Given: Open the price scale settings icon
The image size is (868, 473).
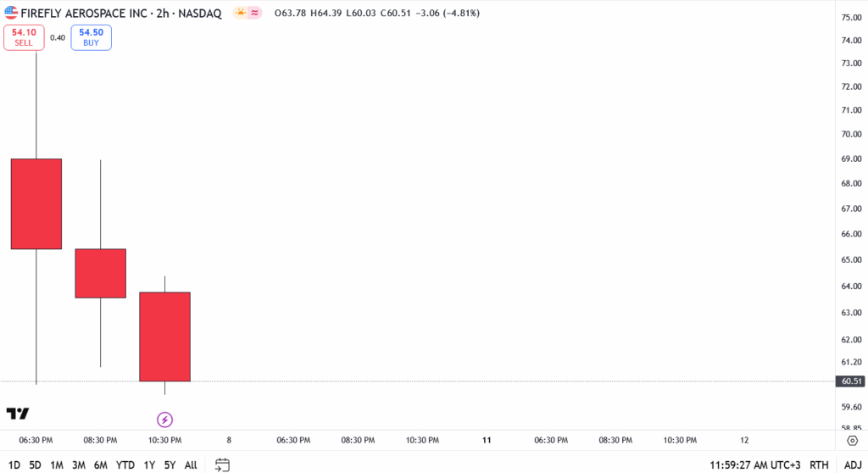Looking at the screenshot, I should tap(852, 441).
